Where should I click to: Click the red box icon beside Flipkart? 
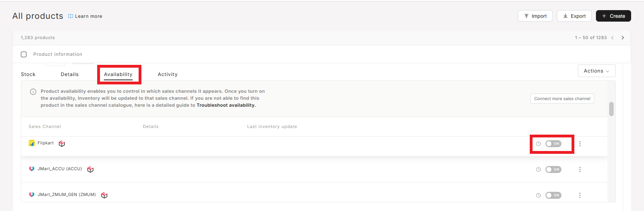[x=62, y=144]
